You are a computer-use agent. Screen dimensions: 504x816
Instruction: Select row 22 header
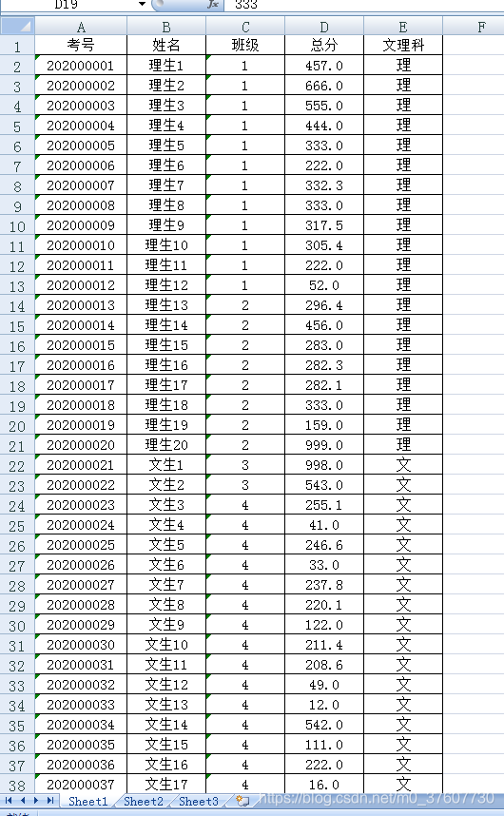(17, 465)
